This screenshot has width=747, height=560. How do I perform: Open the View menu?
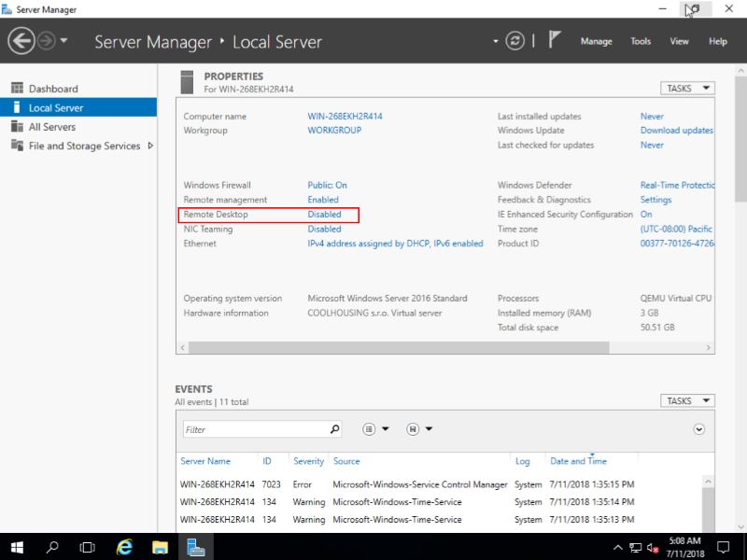tap(679, 41)
